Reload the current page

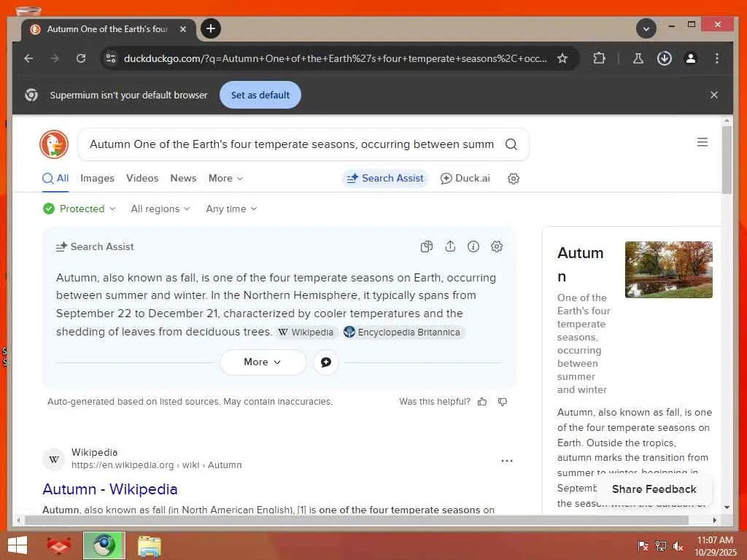tap(81, 58)
